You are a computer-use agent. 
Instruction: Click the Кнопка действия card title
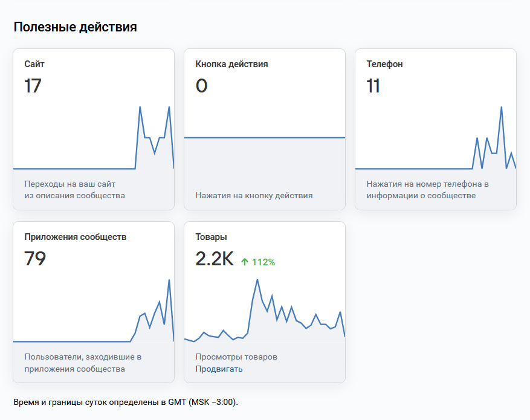pyautogui.click(x=231, y=64)
